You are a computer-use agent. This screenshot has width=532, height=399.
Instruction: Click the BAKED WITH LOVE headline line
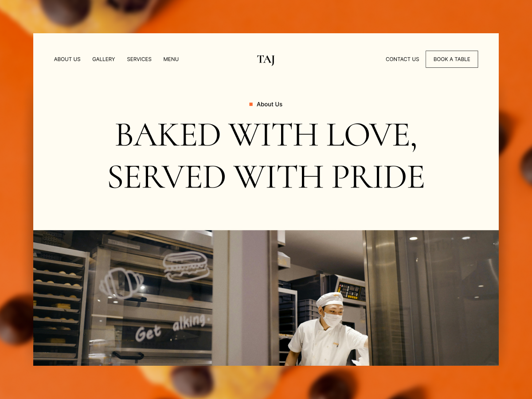tap(266, 135)
